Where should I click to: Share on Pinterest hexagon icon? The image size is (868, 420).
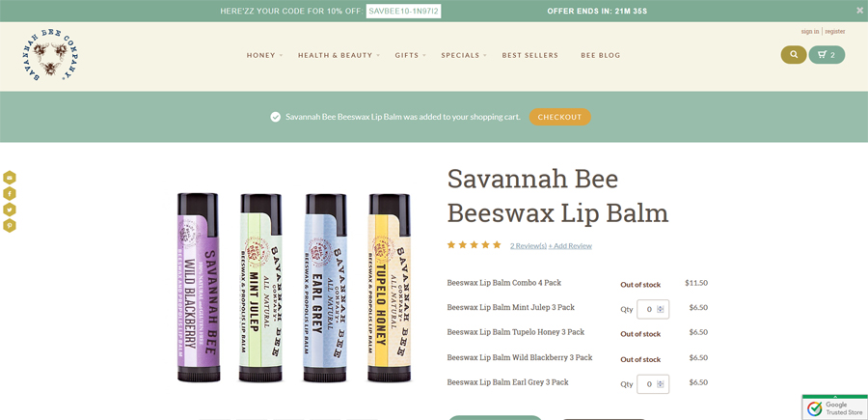(10, 226)
